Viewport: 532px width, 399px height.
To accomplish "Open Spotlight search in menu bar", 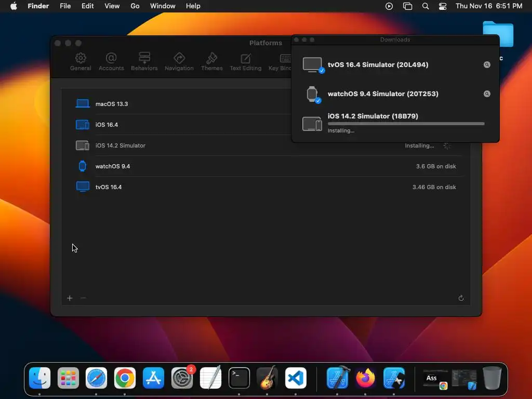I will (x=425, y=6).
